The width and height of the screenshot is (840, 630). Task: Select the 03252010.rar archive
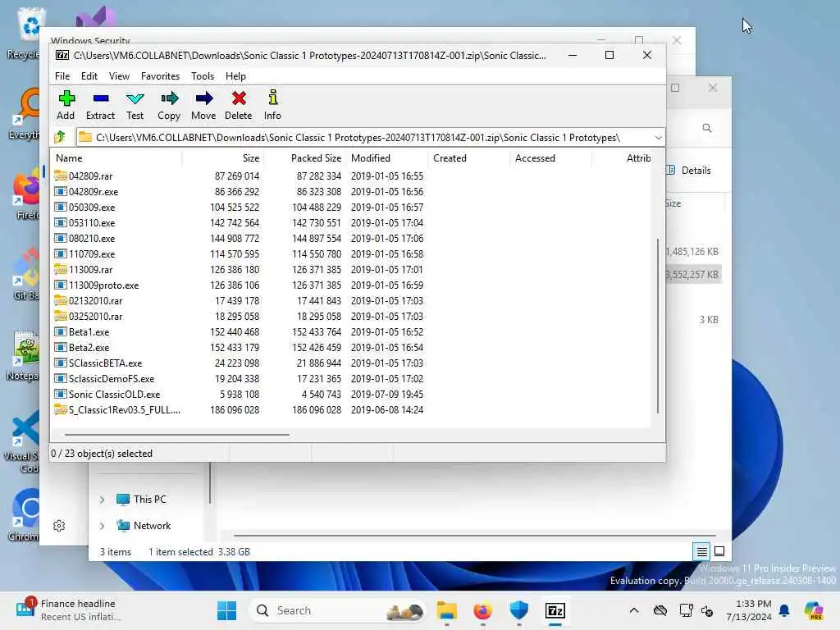coord(95,316)
